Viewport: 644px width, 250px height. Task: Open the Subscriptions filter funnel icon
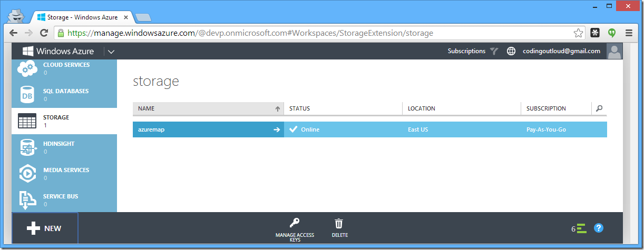tap(494, 51)
